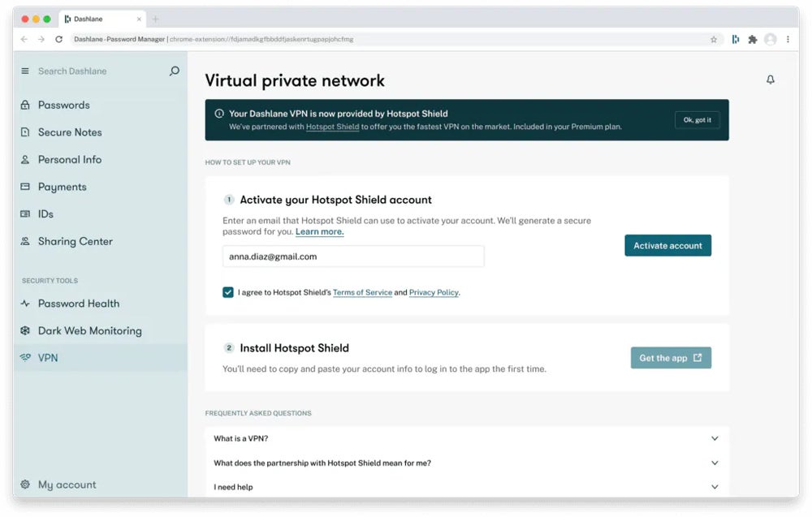Click the Activate account button
Screen dimensions: 812x517
pyautogui.click(x=667, y=246)
